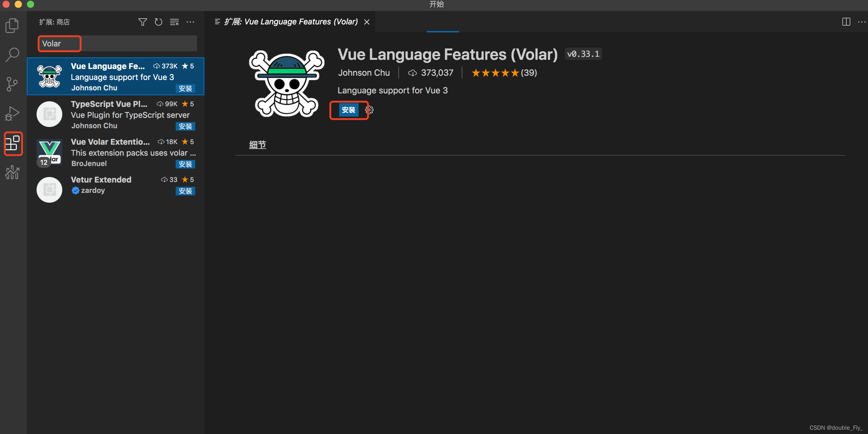Open the Run and Debug view
The image size is (868, 434).
13,113
